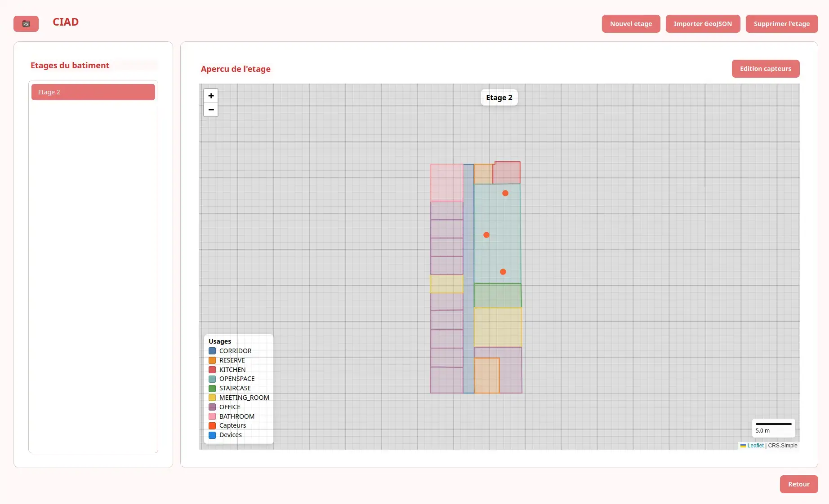
Task: Click the STAIRCASE green legend swatch
Action: (x=212, y=388)
